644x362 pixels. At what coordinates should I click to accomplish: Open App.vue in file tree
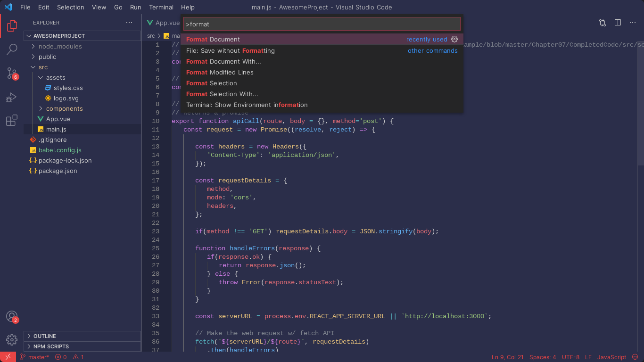point(58,119)
